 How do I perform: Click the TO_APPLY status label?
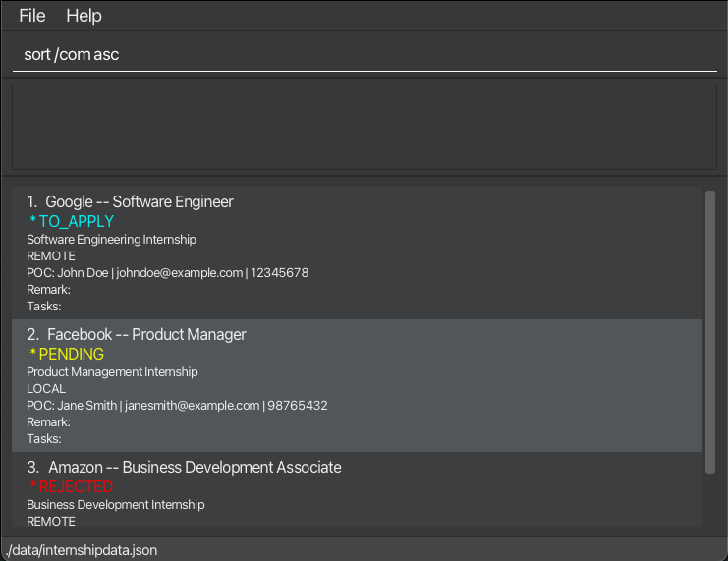[x=72, y=221]
